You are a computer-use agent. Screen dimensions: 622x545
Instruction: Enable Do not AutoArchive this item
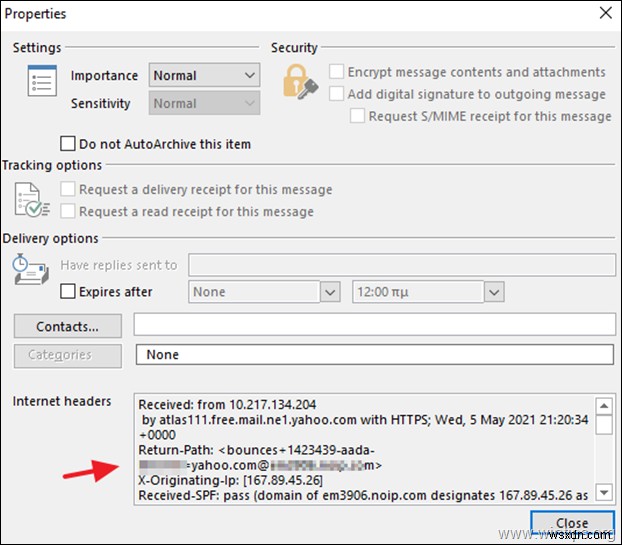(x=68, y=144)
